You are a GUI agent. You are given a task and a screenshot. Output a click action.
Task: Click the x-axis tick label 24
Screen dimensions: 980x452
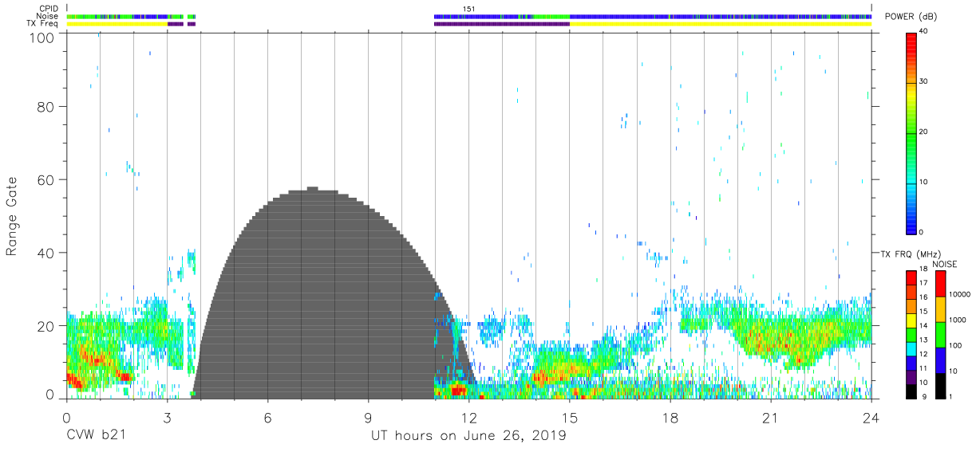871,417
